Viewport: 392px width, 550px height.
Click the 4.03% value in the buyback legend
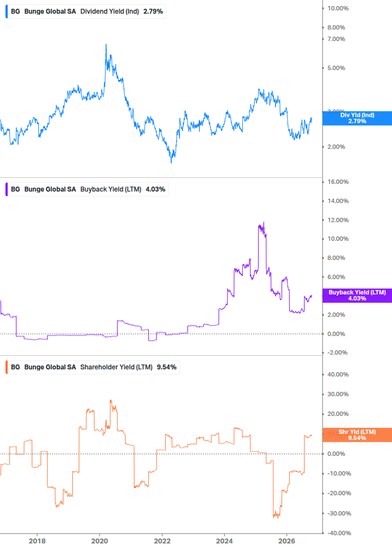(x=155, y=189)
